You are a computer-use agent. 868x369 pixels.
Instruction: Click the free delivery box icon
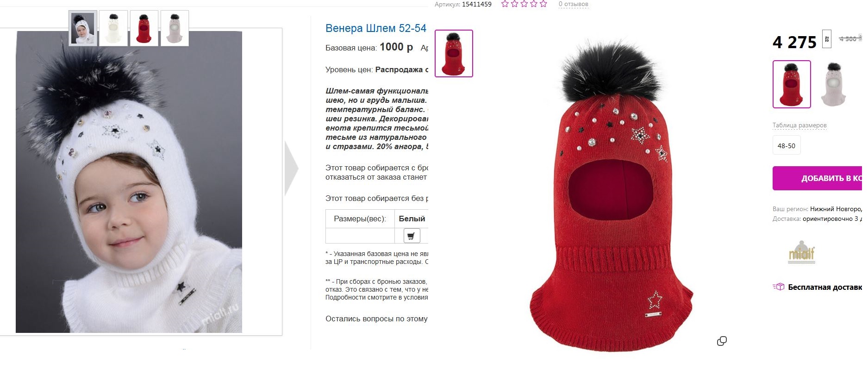click(x=779, y=287)
